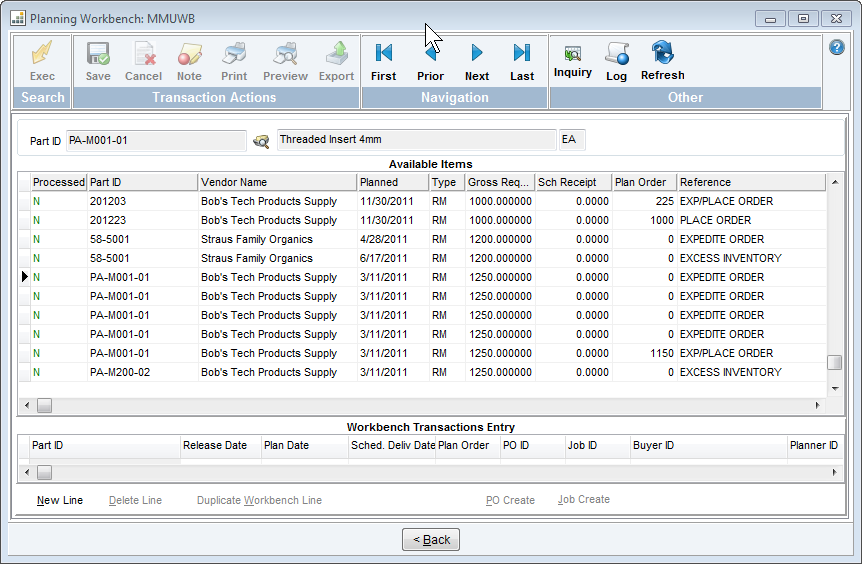This screenshot has height=564, width=862.
Task: Sort by Planned column header
Action: click(393, 182)
